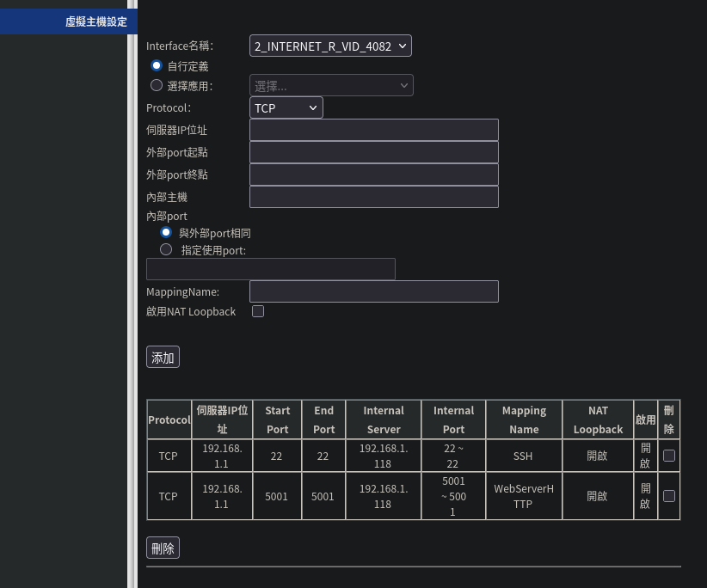This screenshot has height=588, width=707.
Task: Tick delete checkbox for WebServerHTTP row
Action: pyautogui.click(x=669, y=496)
